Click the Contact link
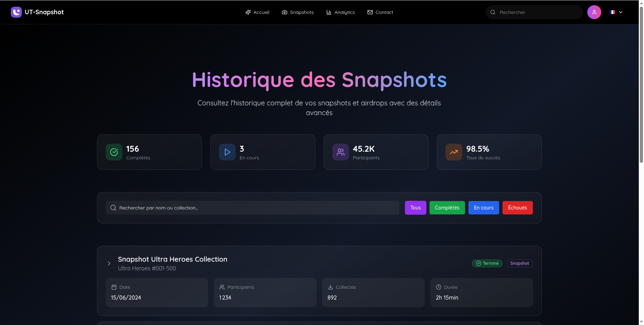The height and width of the screenshot is (325, 644). [380, 12]
